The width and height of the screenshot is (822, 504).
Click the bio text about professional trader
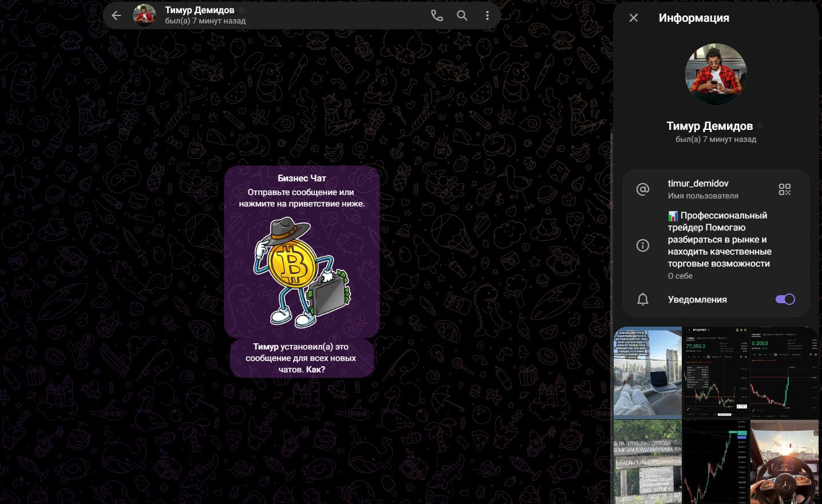point(720,240)
